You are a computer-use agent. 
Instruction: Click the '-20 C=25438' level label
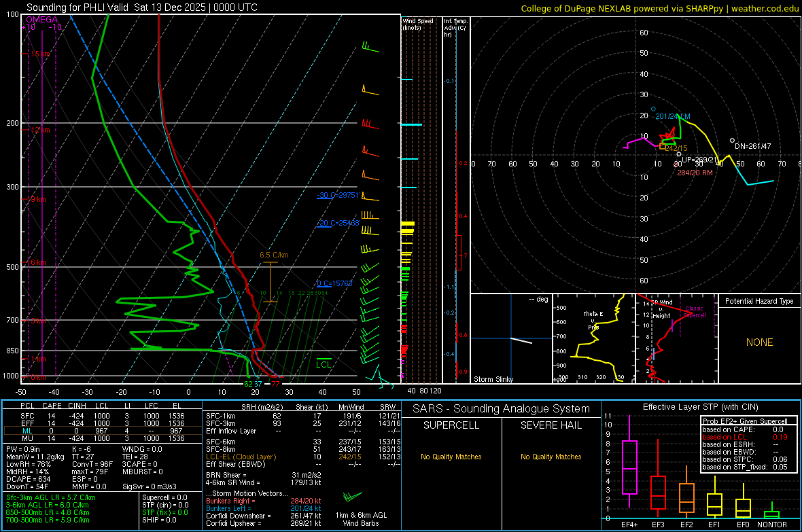tap(338, 223)
